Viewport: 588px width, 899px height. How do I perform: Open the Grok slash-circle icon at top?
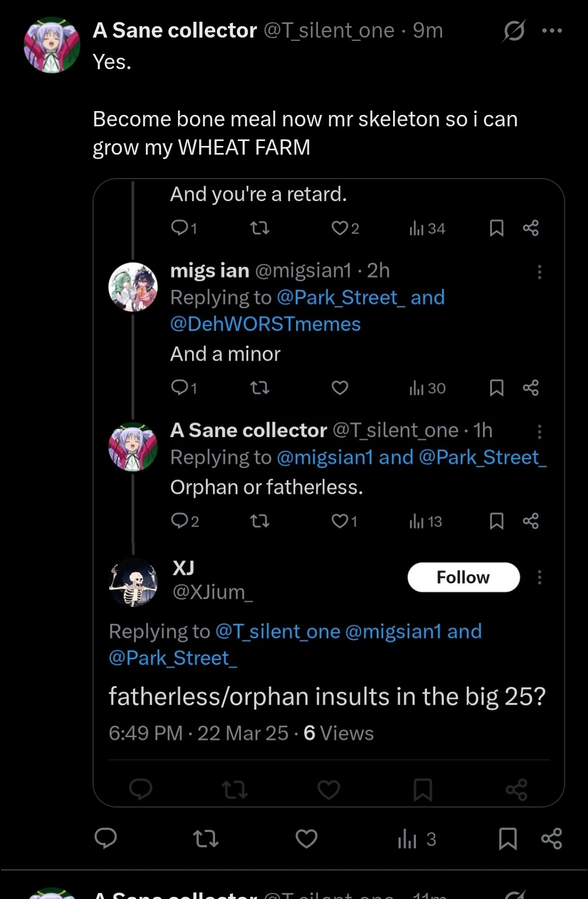[513, 30]
